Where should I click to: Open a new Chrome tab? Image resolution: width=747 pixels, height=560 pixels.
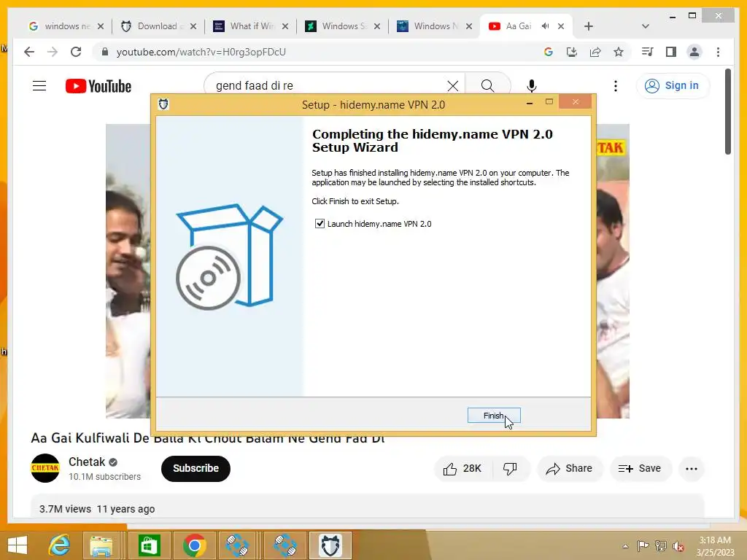[x=589, y=26]
